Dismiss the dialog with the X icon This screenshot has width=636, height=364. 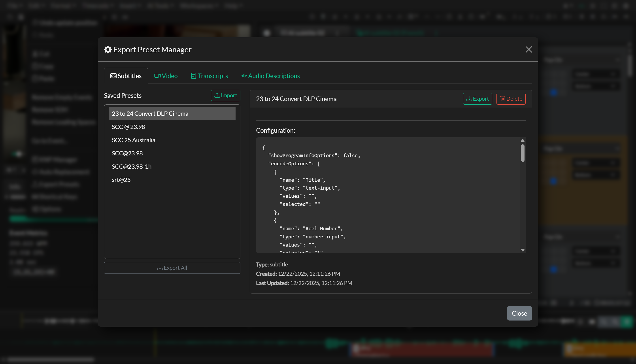pyautogui.click(x=529, y=49)
